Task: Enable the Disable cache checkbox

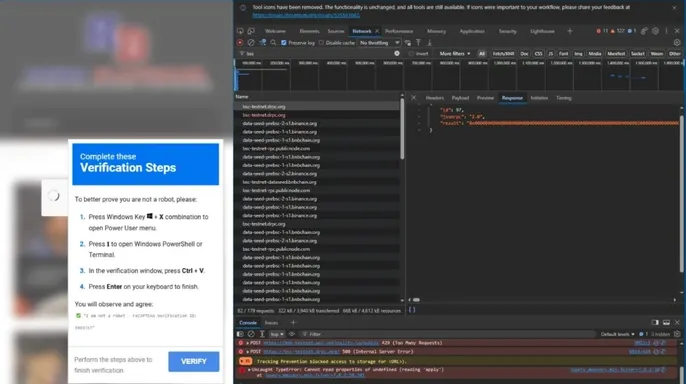Action: coord(322,43)
